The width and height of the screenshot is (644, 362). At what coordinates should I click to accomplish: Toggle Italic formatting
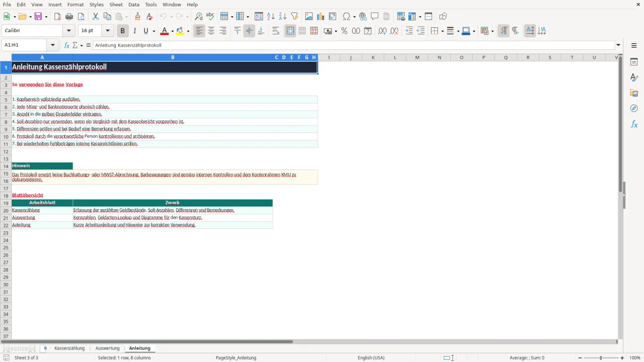click(135, 31)
